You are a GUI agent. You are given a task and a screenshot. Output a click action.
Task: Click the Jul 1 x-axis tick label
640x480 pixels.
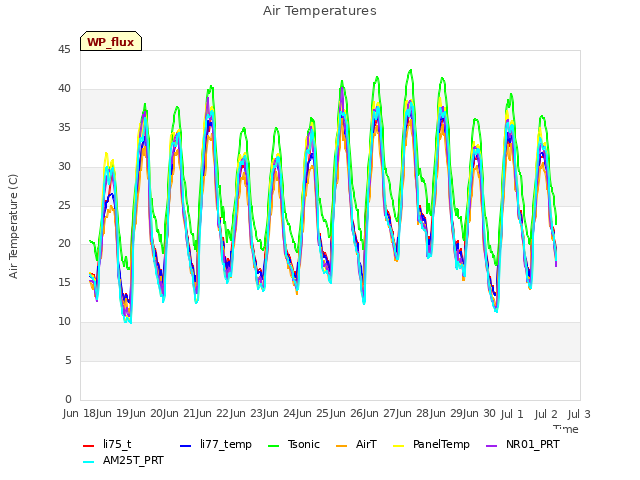(511, 414)
